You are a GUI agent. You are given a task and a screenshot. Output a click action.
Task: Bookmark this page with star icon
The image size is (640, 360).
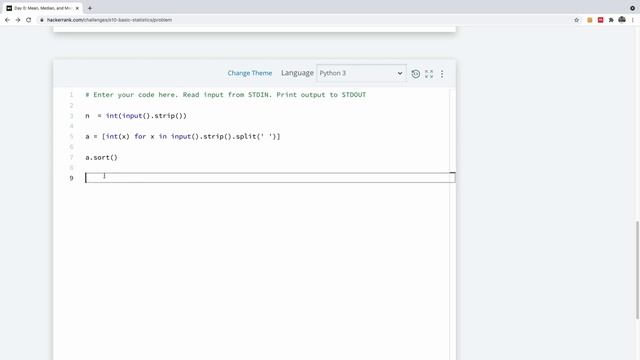[x=576, y=20]
